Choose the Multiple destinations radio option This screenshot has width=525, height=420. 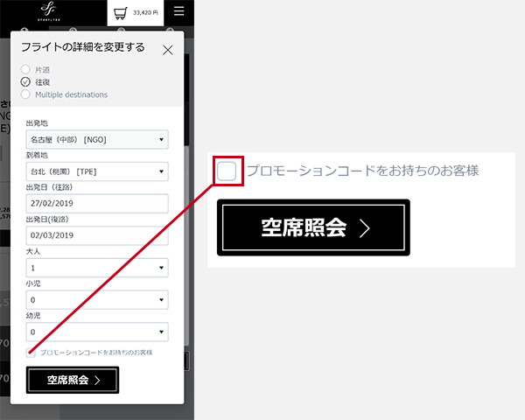[x=26, y=94]
